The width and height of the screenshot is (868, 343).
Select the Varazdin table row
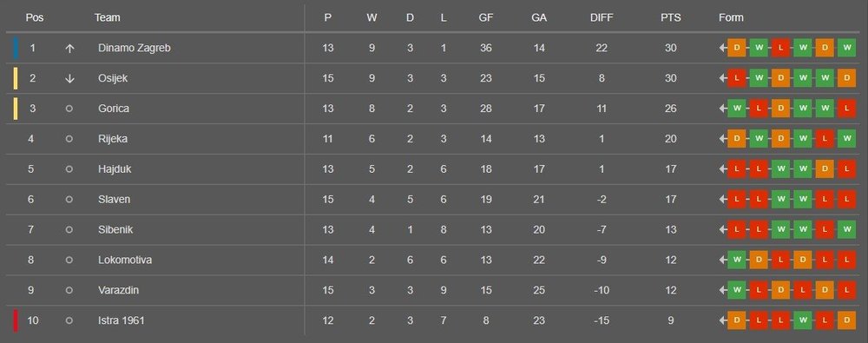(434, 290)
